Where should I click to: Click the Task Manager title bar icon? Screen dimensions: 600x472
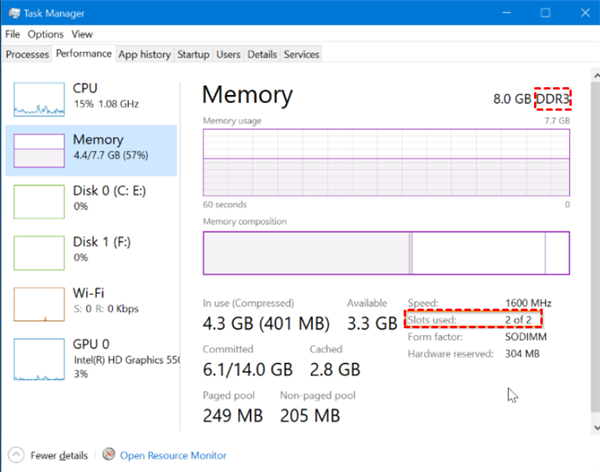coord(12,13)
